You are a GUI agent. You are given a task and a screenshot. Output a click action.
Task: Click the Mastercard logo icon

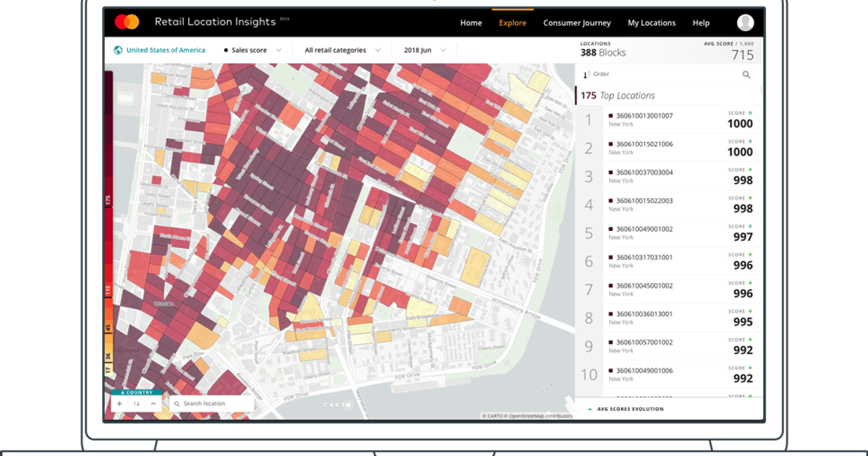(127, 22)
